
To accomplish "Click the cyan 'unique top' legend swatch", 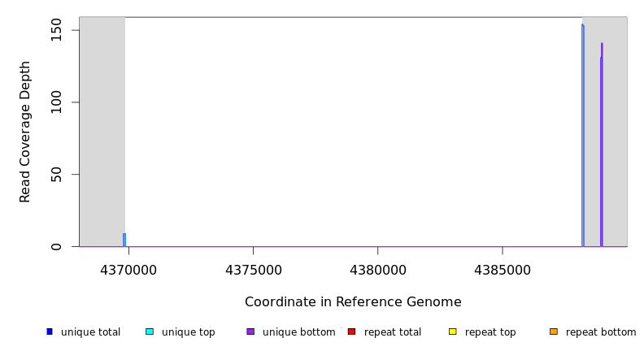I will [x=150, y=331].
